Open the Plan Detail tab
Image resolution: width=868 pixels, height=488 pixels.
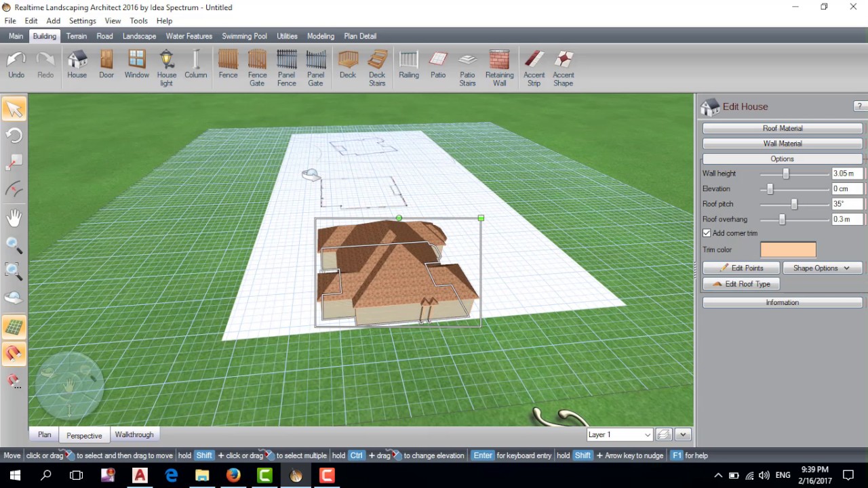tap(360, 36)
